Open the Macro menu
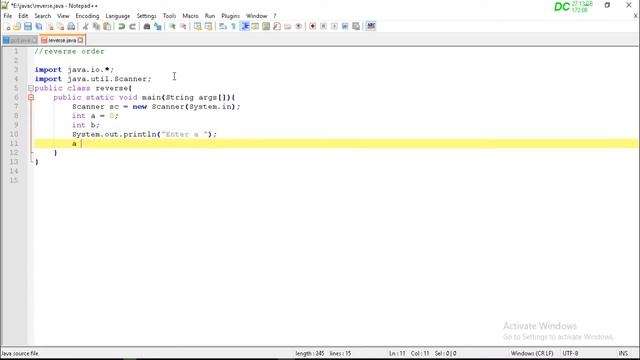The width and height of the screenshot is (640, 360). click(190, 16)
